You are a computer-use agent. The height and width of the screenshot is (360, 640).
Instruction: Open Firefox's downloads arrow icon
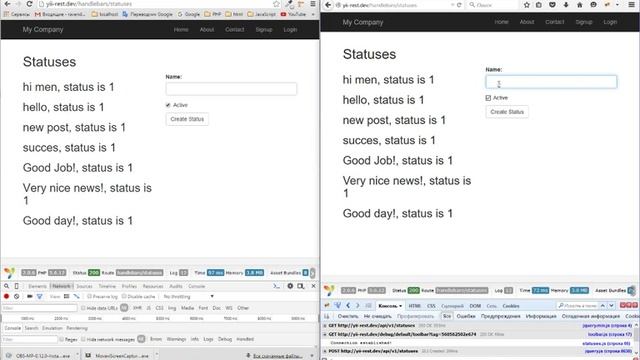[x=566, y=5]
